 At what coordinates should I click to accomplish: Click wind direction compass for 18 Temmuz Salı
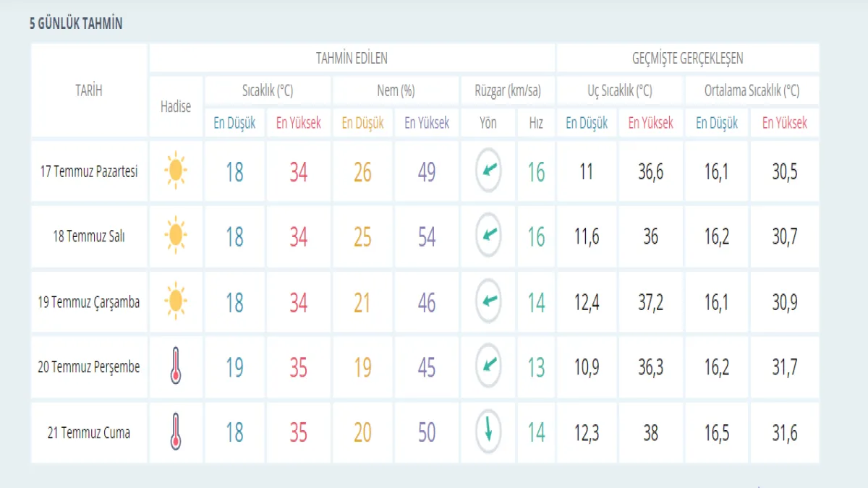click(x=488, y=236)
